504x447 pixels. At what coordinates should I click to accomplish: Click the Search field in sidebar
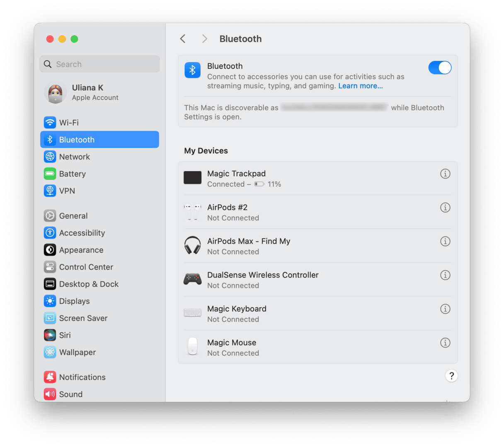coord(99,64)
